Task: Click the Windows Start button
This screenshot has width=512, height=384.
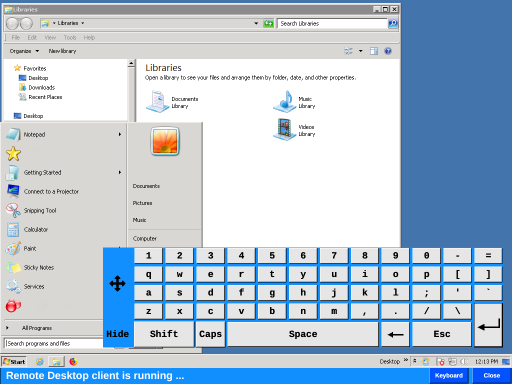Action: pyautogui.click(x=14, y=362)
